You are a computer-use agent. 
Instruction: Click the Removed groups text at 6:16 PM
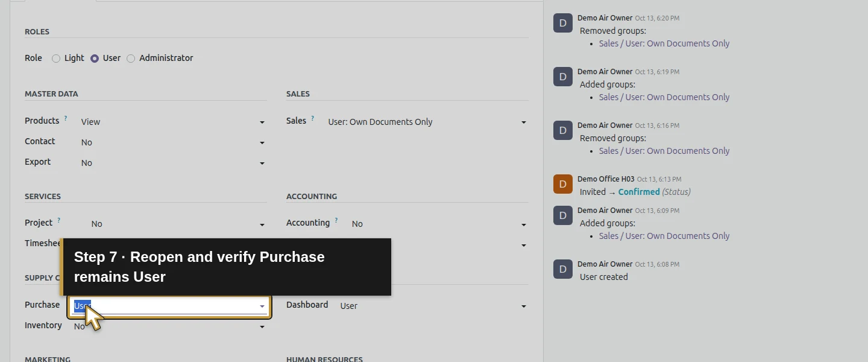pyautogui.click(x=613, y=138)
